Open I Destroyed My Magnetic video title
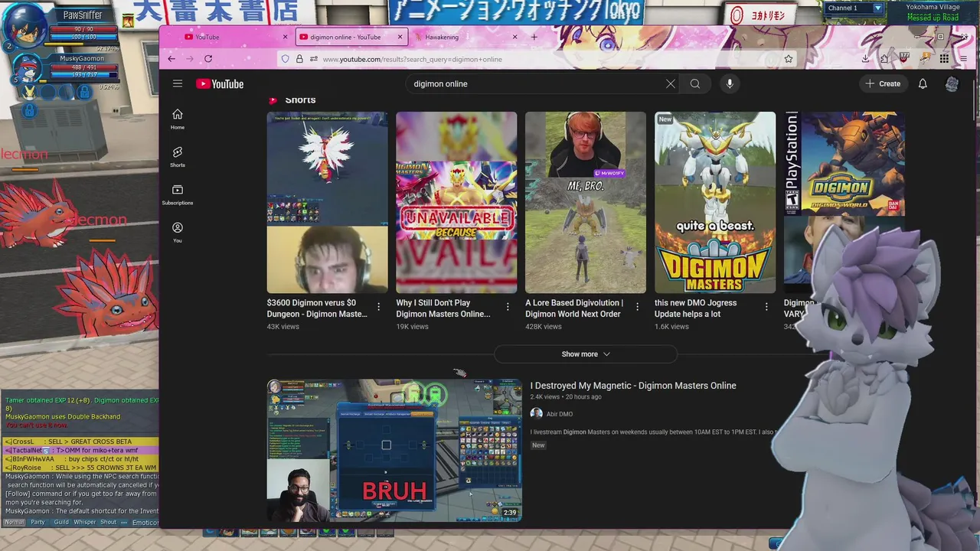This screenshot has width=980, height=551. [633, 386]
